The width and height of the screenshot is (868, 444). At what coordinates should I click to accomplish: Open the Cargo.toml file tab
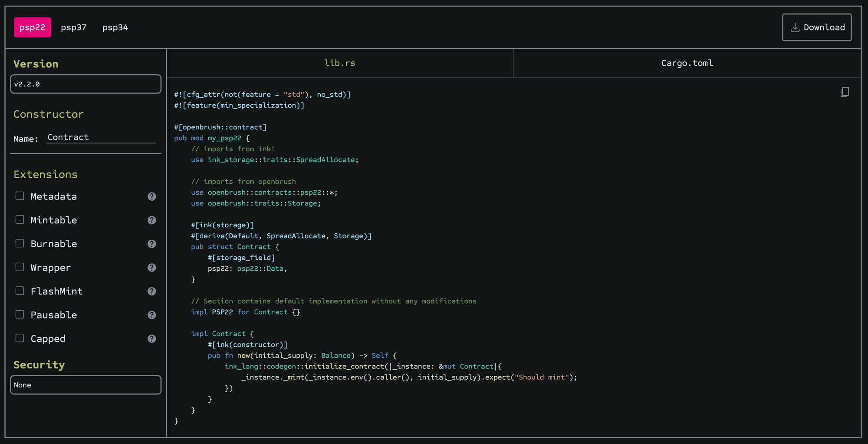coord(687,63)
